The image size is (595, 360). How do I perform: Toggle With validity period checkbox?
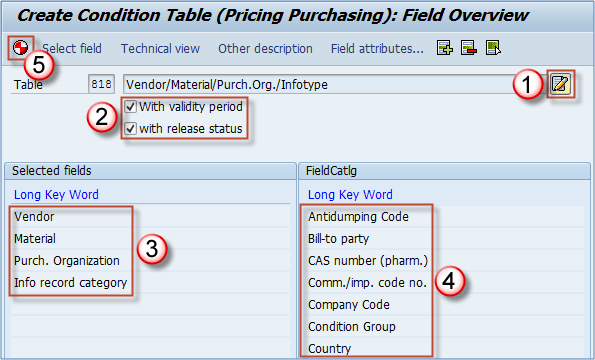point(131,107)
